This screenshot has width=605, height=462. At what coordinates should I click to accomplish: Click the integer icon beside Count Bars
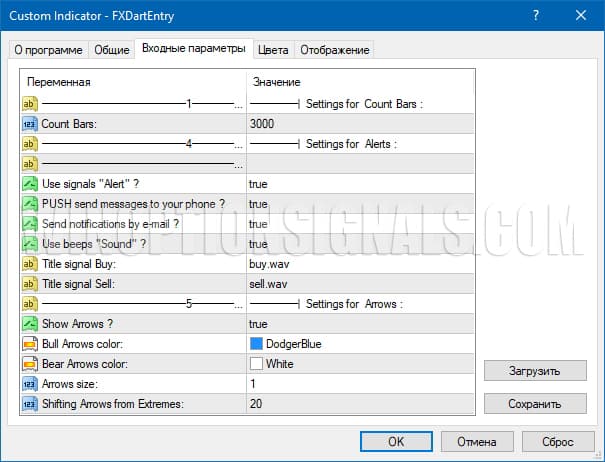coord(30,124)
